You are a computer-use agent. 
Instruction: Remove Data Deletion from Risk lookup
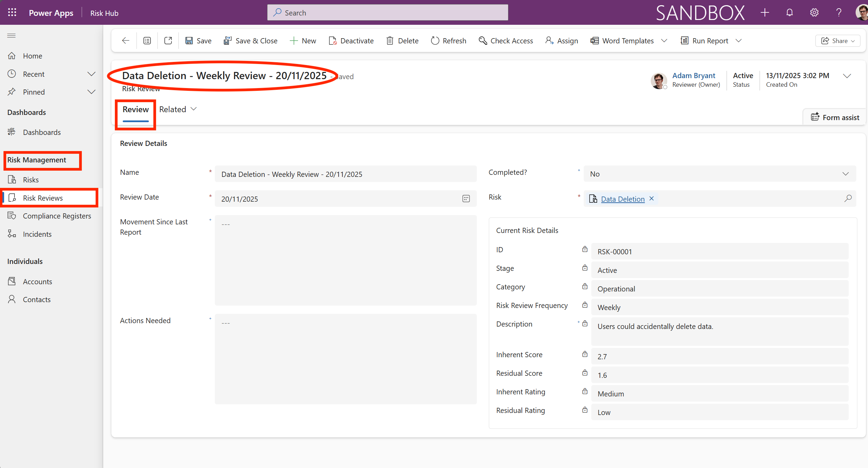pyautogui.click(x=651, y=199)
